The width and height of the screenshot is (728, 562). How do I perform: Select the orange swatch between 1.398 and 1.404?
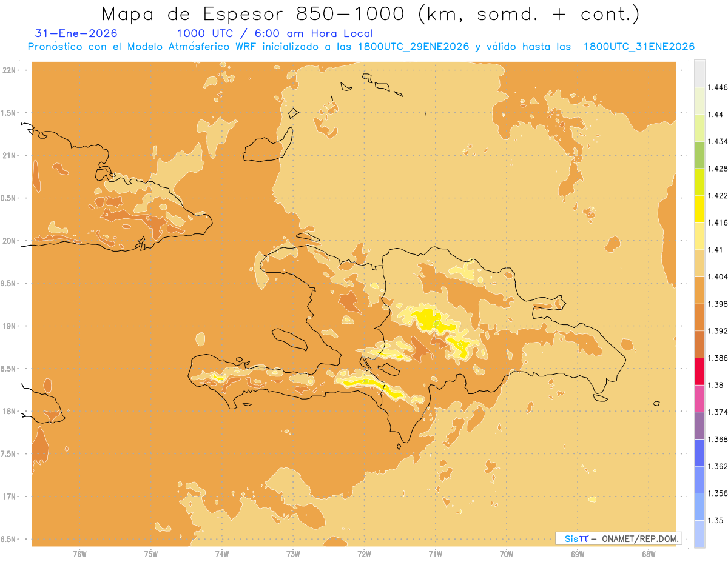coord(699,290)
